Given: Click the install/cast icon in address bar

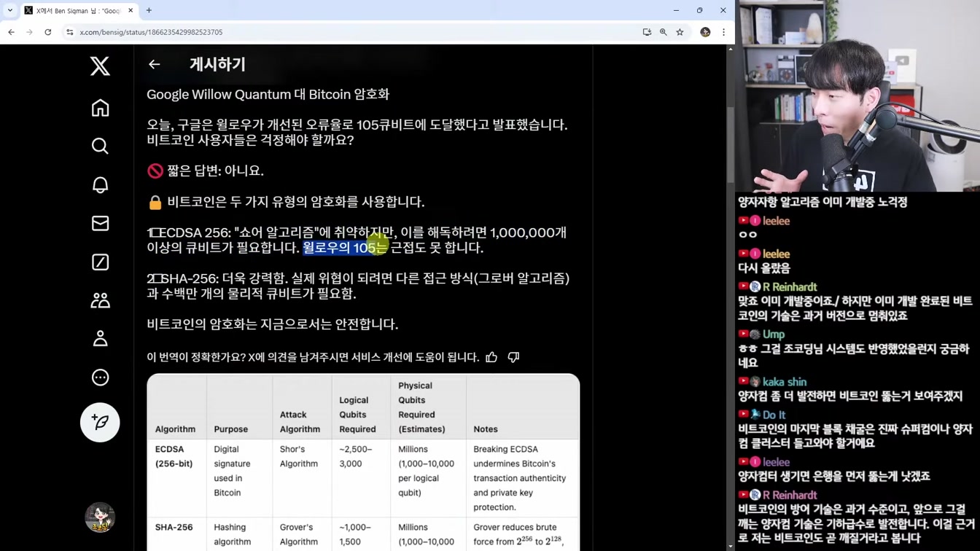Looking at the screenshot, I should click(647, 32).
